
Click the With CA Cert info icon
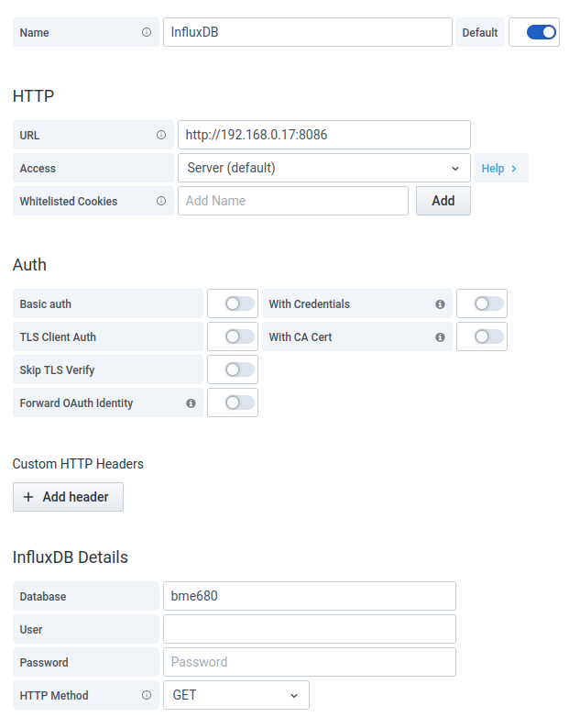pos(440,337)
